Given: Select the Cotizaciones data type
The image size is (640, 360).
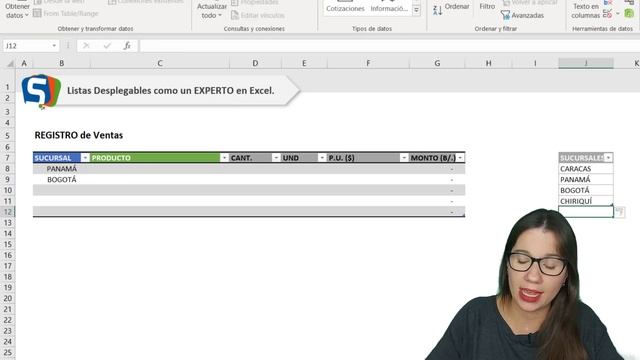Looking at the screenshot, I should [345, 7].
